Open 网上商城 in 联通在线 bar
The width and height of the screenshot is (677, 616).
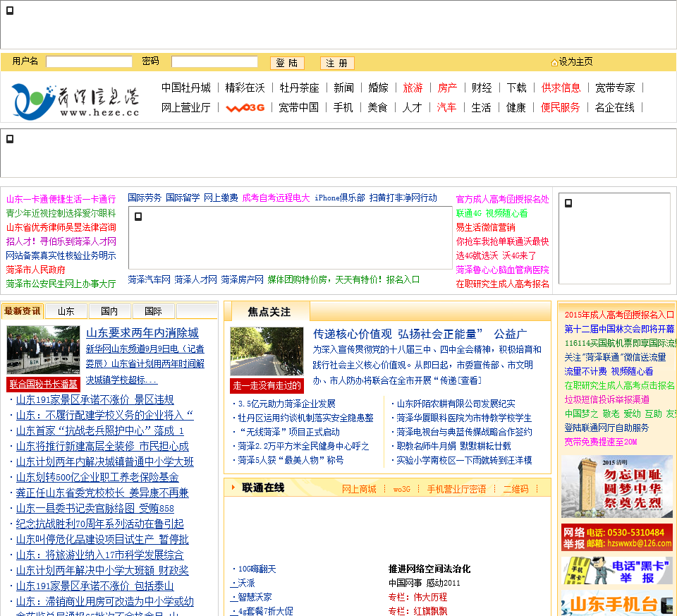359,489
